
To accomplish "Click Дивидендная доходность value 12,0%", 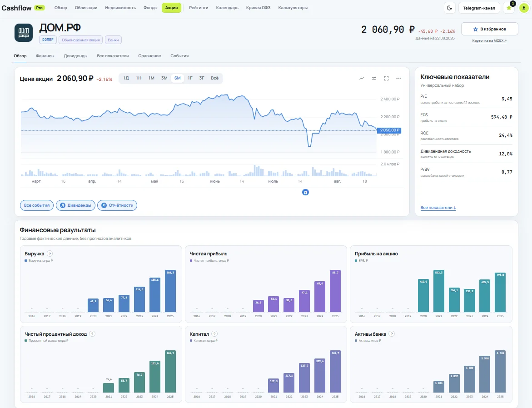I will coord(506,154).
